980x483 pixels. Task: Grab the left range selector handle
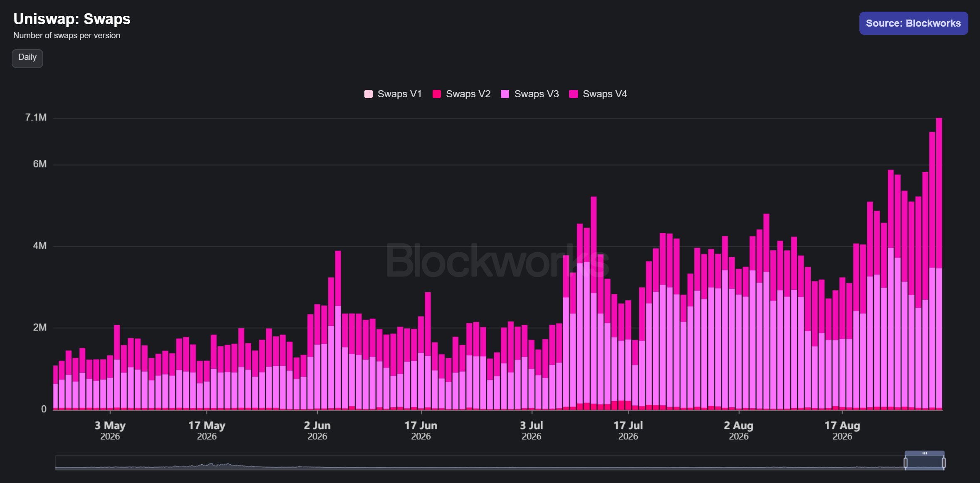906,463
